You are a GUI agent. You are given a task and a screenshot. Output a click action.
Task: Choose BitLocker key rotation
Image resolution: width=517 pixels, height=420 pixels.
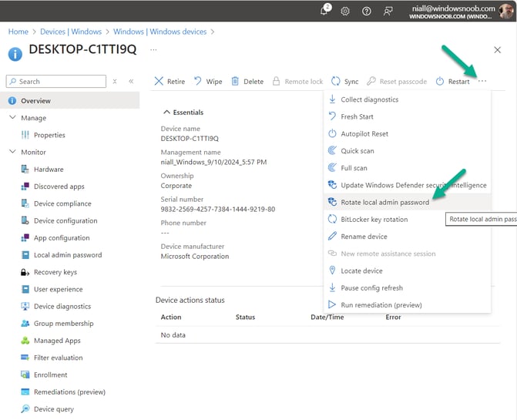408,219
